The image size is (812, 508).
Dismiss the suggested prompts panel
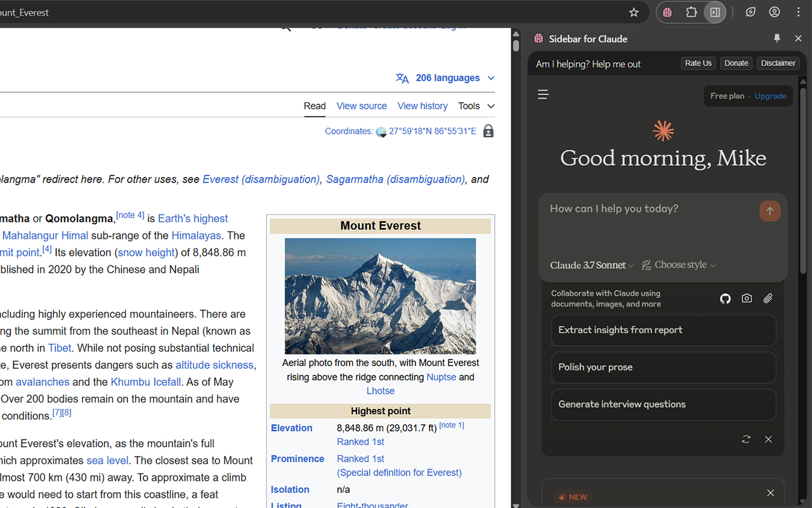768,439
